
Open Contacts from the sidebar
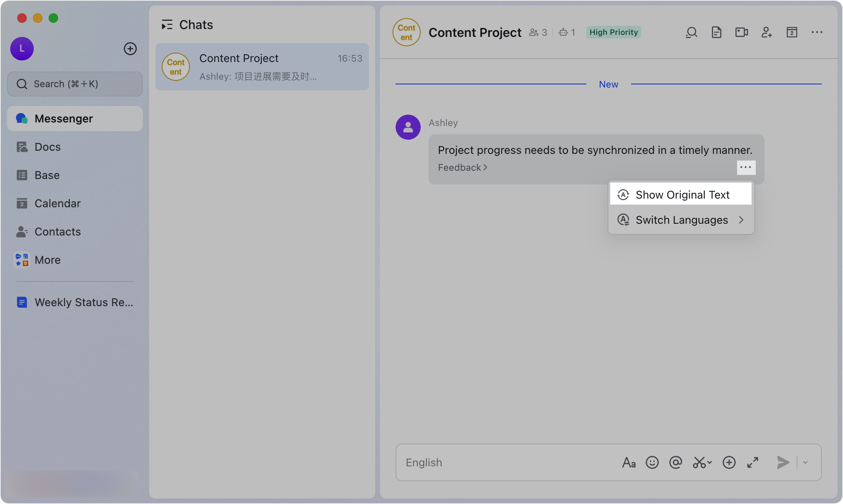coord(58,232)
